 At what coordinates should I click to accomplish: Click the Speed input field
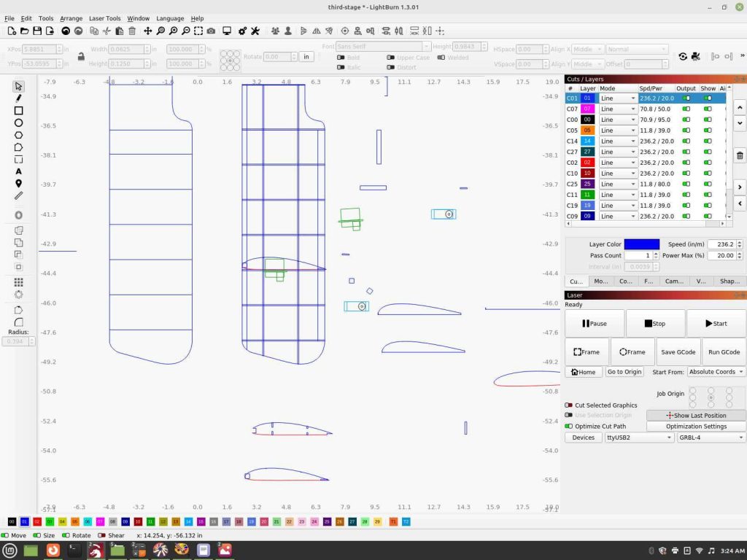[x=721, y=244]
